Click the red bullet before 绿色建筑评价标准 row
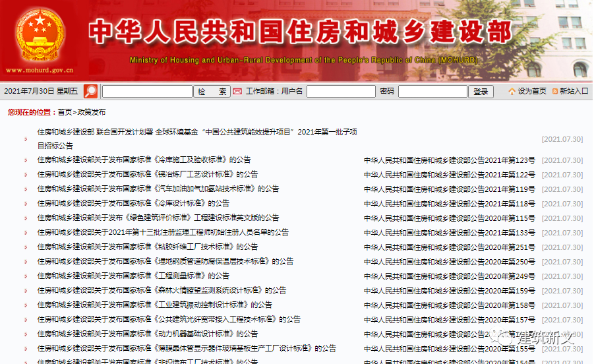 [x=26, y=218]
